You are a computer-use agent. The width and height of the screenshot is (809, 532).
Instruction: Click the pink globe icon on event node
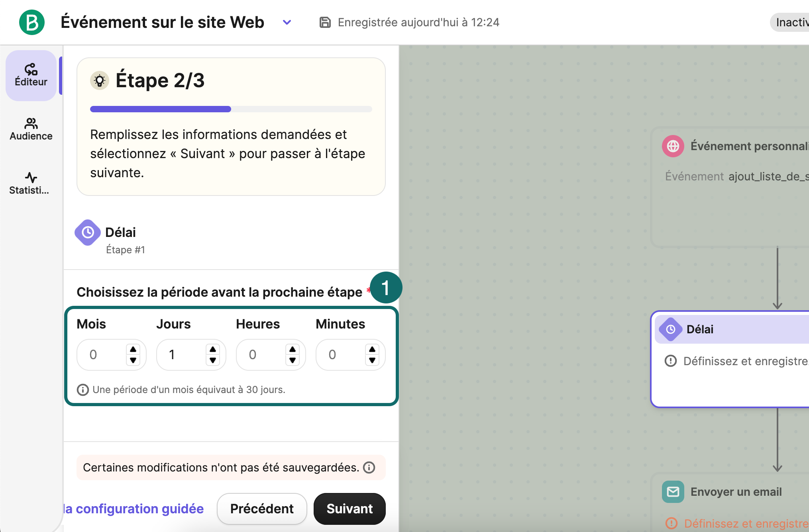673,146
